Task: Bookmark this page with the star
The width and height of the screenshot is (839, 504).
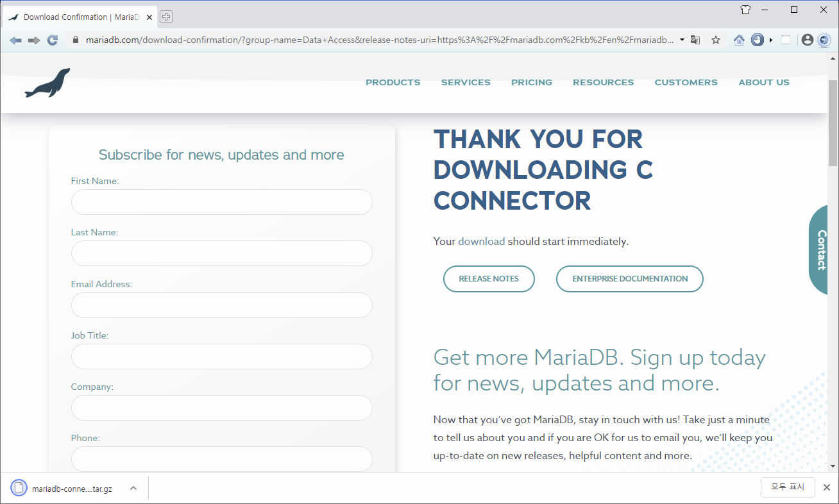Action: tap(716, 40)
